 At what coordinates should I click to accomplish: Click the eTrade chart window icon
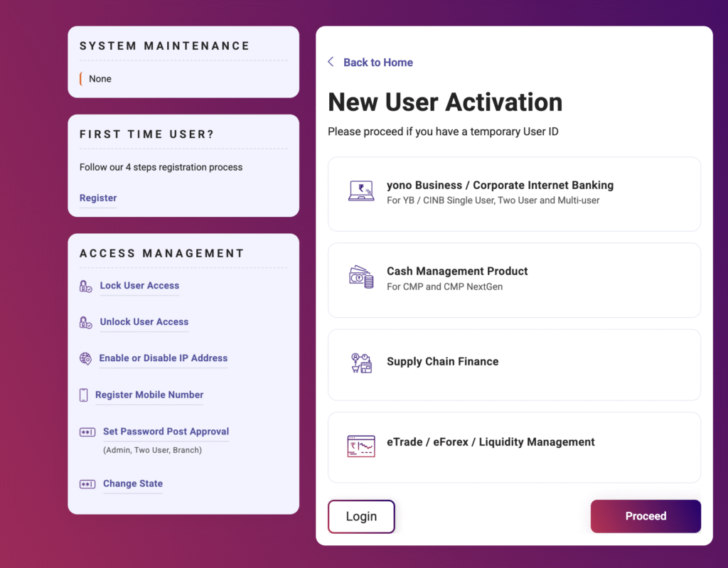[x=361, y=446]
